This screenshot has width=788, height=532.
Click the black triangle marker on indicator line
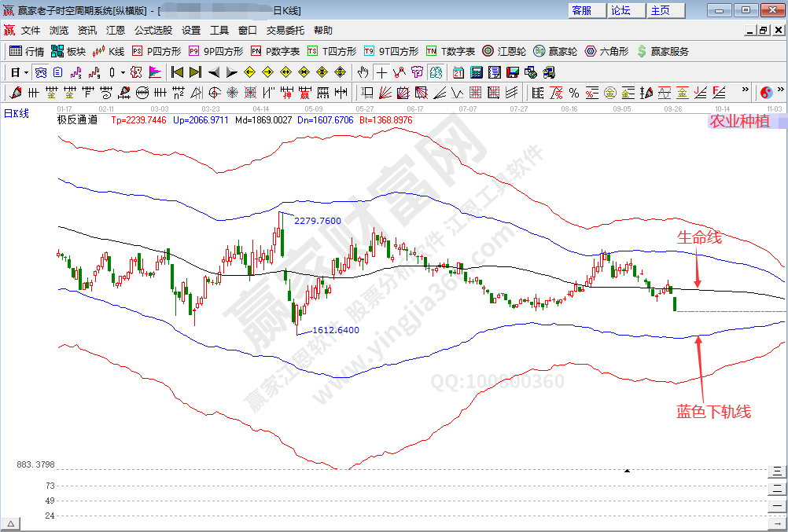(x=627, y=471)
